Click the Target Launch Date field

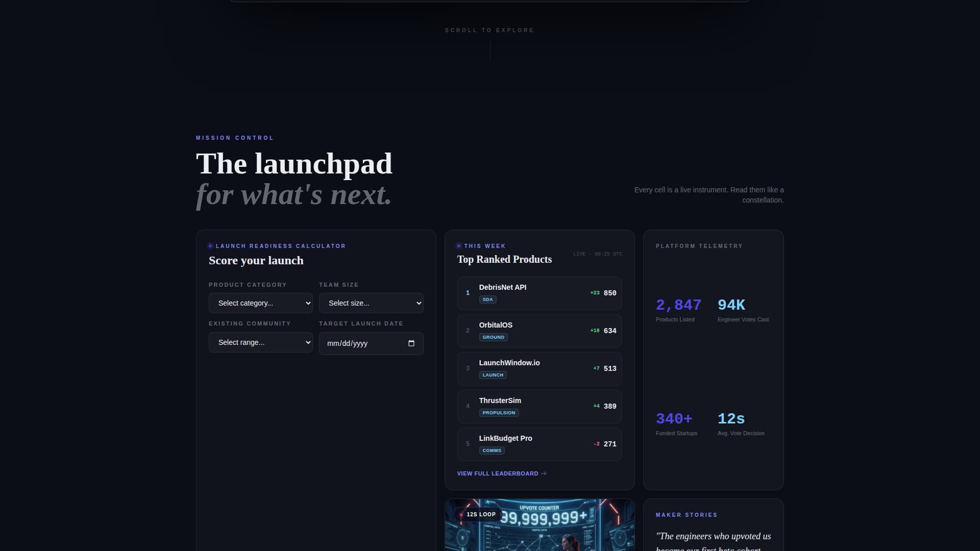click(x=371, y=343)
